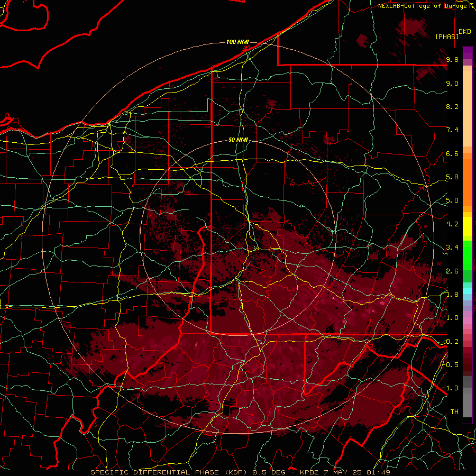Click the bright green color bar segment
This screenshot has height=476, width=476.
coord(467,255)
